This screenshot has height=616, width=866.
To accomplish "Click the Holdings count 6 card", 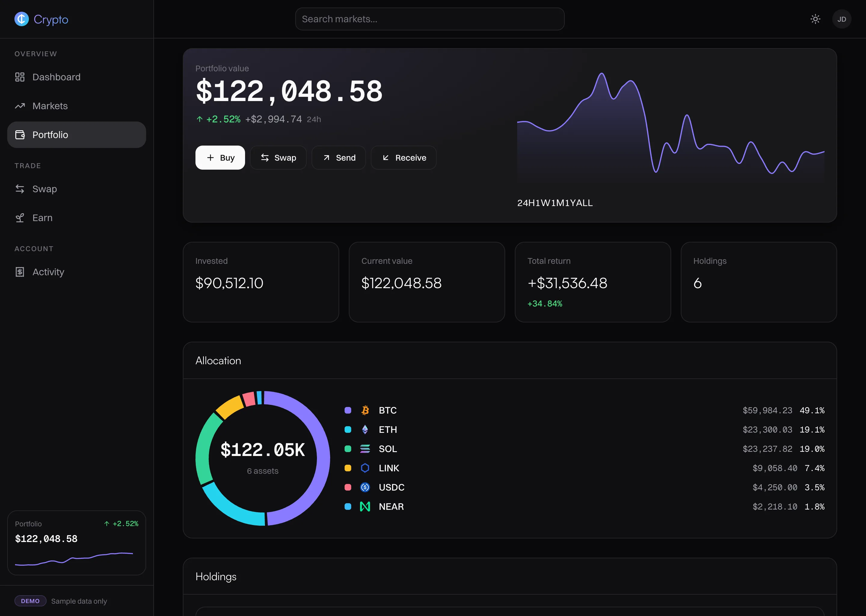I will point(759,282).
